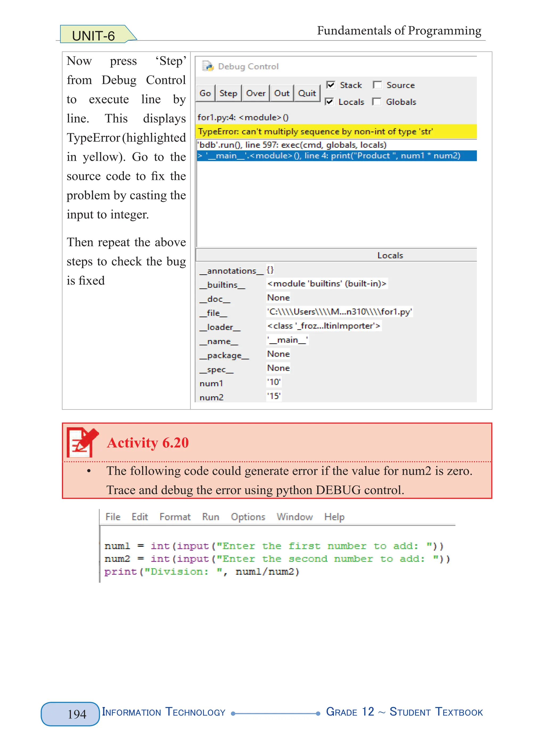The width and height of the screenshot is (545, 756).
Task: Click the Locals panel header
Action: pyautogui.click(x=337, y=255)
